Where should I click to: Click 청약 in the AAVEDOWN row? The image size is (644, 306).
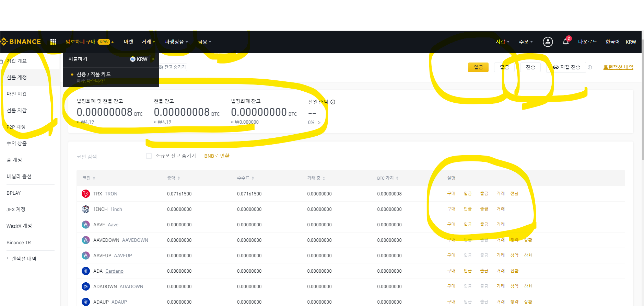[x=514, y=240]
